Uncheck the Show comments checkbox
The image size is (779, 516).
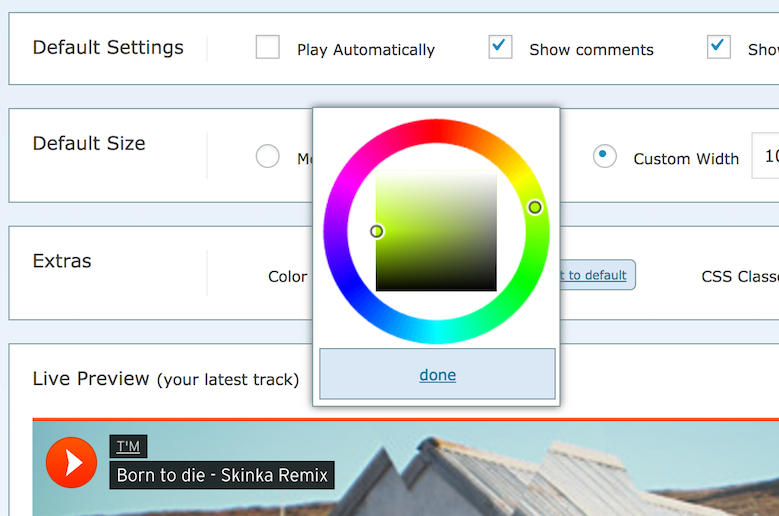coord(500,47)
